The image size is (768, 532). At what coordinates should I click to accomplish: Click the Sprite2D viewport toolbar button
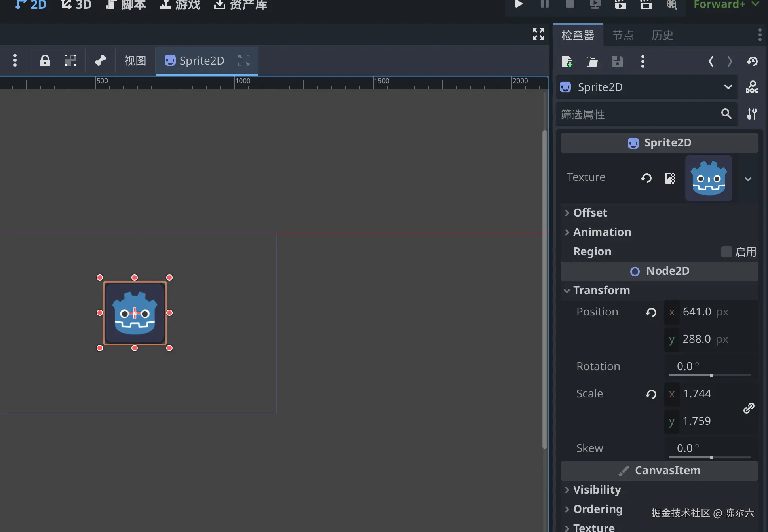(195, 61)
